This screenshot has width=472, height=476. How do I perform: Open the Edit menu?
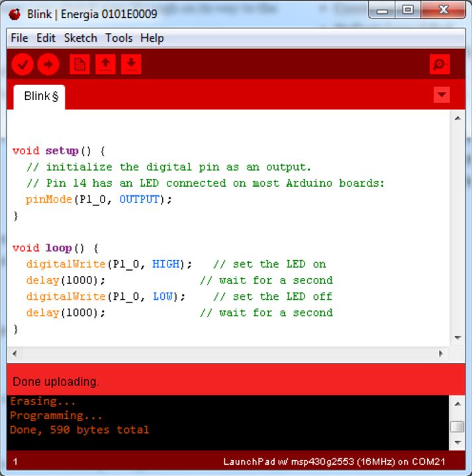46,38
